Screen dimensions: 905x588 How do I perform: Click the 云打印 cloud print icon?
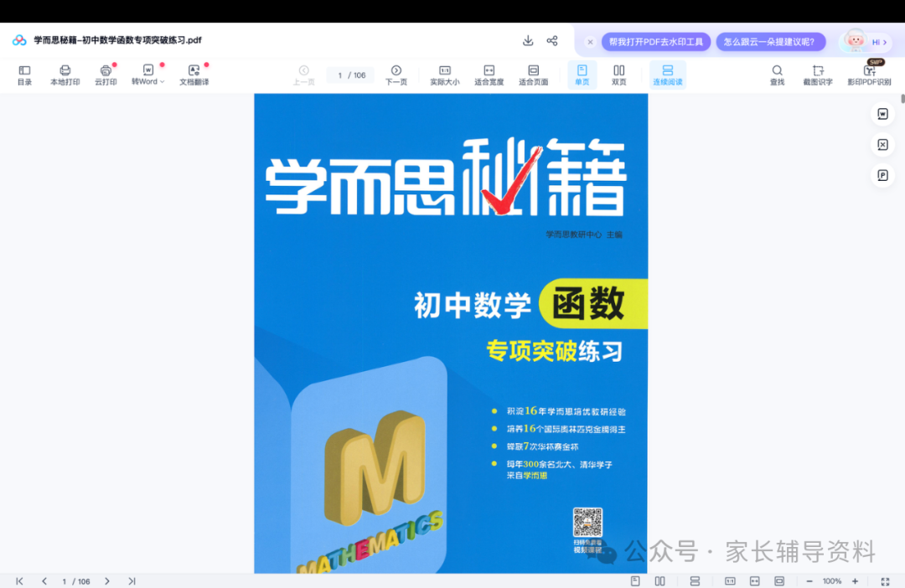106,75
